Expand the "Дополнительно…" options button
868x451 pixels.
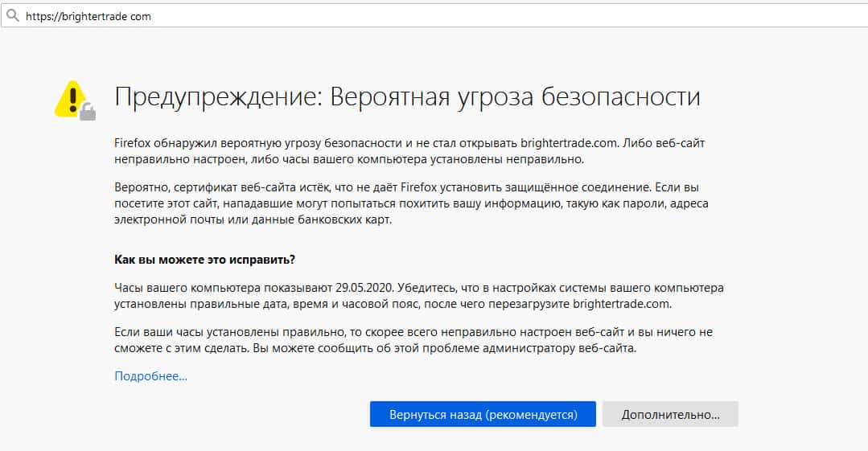[x=669, y=415]
